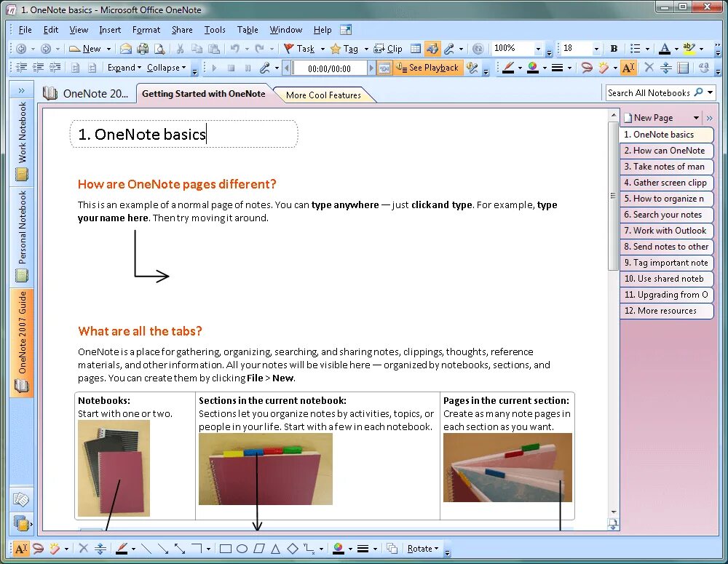This screenshot has height=564, width=728.
Task: Open the File menu
Action: coord(25,30)
